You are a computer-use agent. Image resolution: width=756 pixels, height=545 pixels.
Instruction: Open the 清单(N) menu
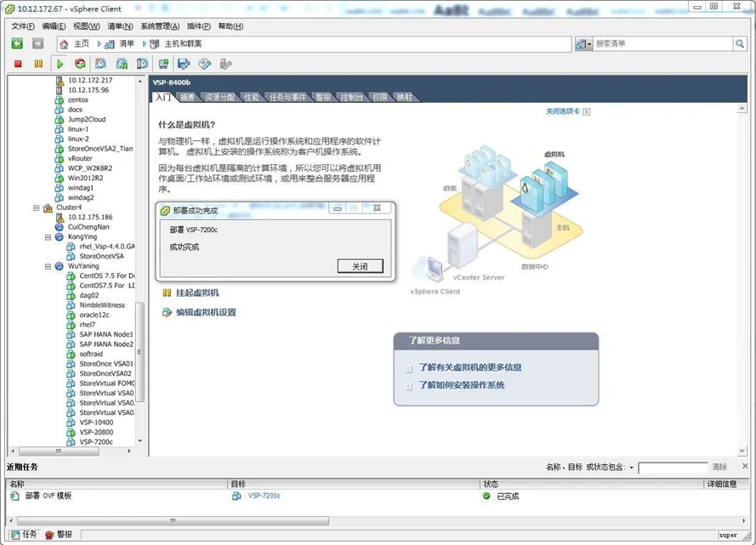coord(120,26)
